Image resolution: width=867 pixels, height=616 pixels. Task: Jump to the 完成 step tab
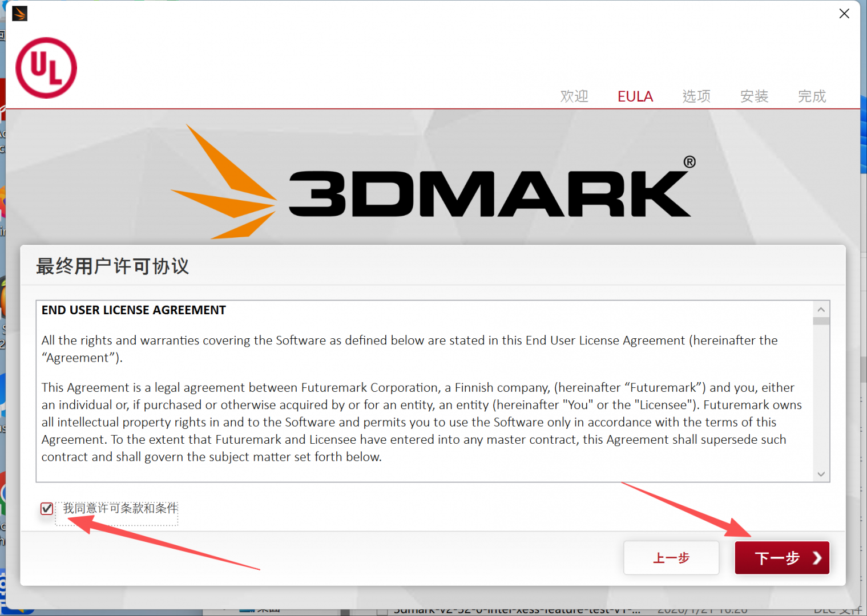(812, 96)
